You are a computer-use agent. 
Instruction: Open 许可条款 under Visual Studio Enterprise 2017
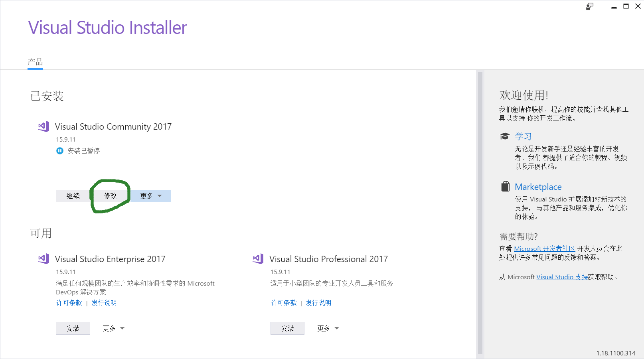pyautogui.click(x=69, y=302)
